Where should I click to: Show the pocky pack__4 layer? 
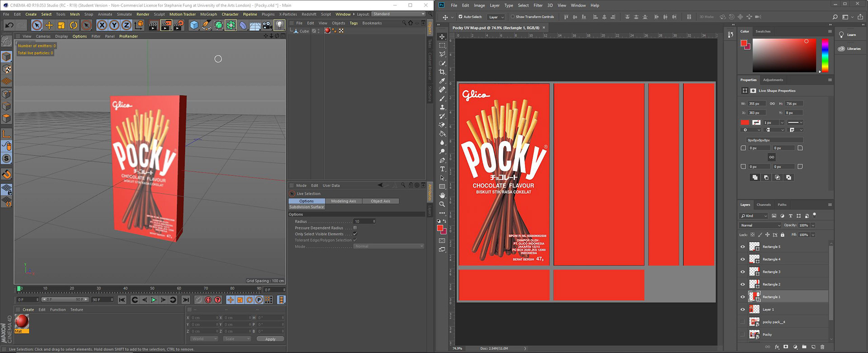pos(742,322)
